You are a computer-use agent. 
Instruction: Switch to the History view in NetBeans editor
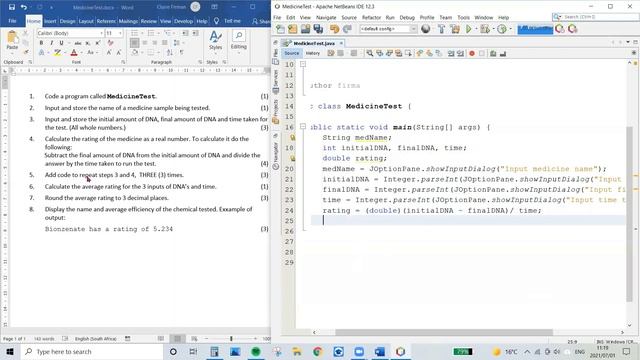313,53
